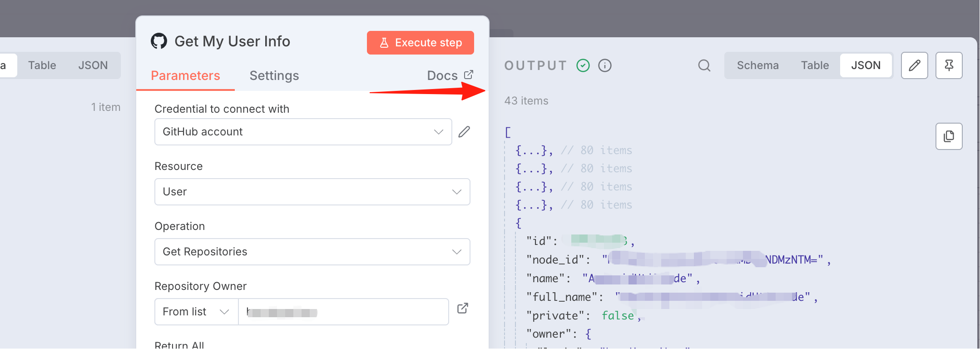Expand the Resource dropdown showing User
This screenshot has width=980, height=349.
[x=312, y=192]
